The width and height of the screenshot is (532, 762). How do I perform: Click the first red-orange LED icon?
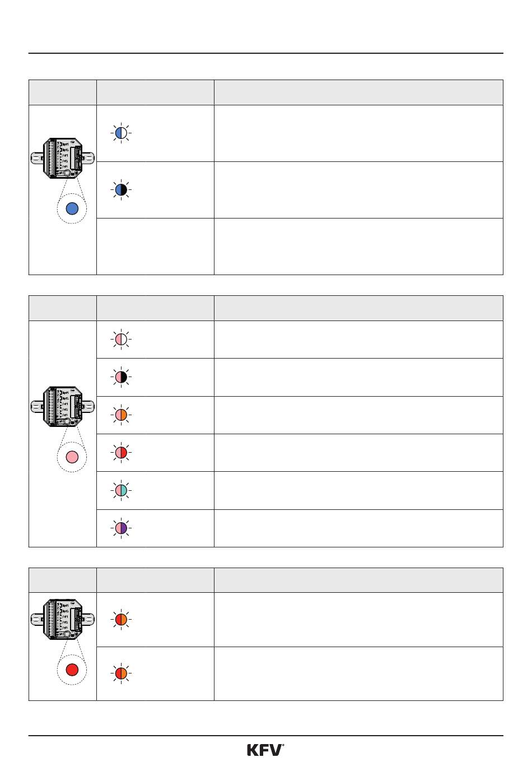pyautogui.click(x=121, y=619)
